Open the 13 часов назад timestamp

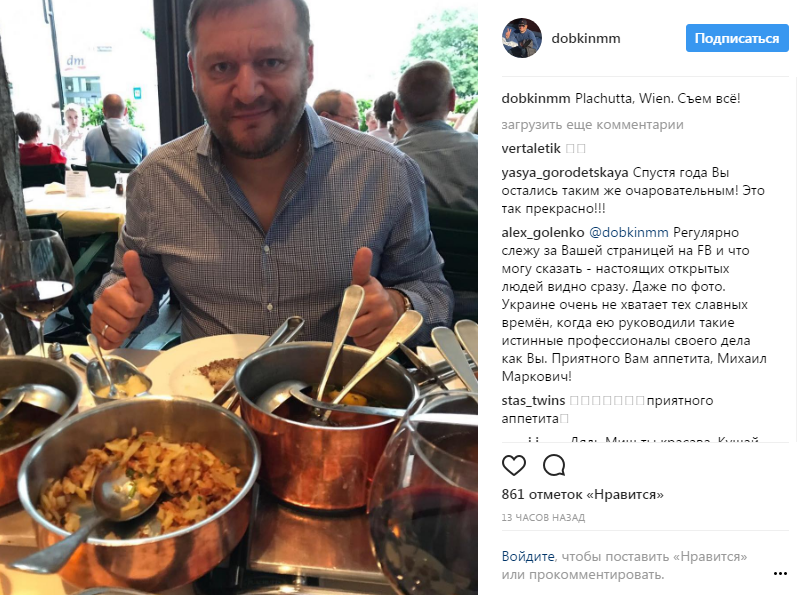point(543,518)
